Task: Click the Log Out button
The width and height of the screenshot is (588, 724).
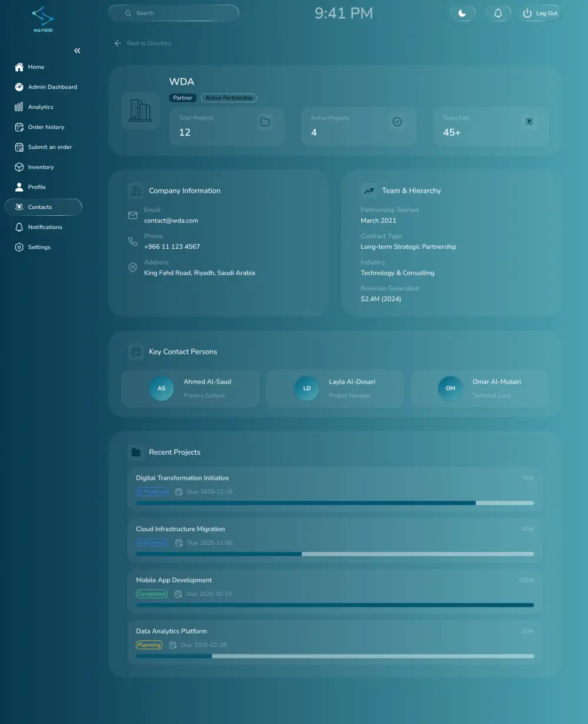Action: click(x=540, y=12)
